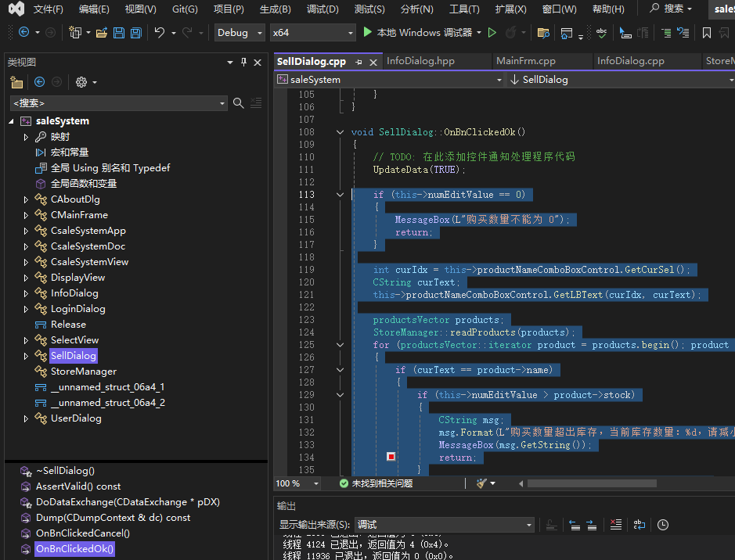
Task: Toggle the breakpoint on line 134
Action: 391,457
